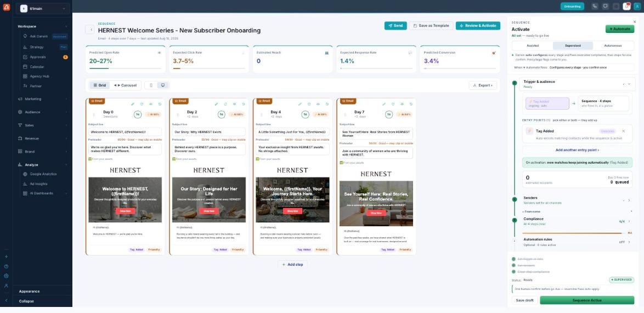Select Autonomous mode tab
Image resolution: width=644 pixels, height=313 pixels.
click(613, 46)
